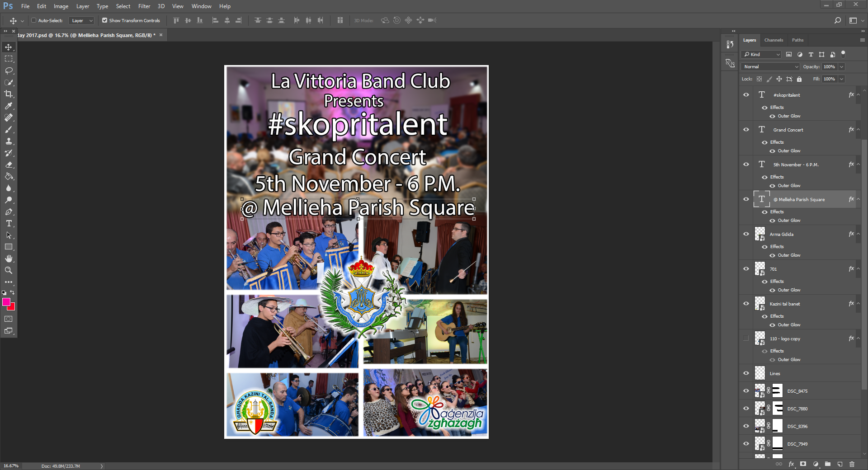The image size is (868, 470).
Task: Hide the Grand Concert layer
Action: (746, 130)
